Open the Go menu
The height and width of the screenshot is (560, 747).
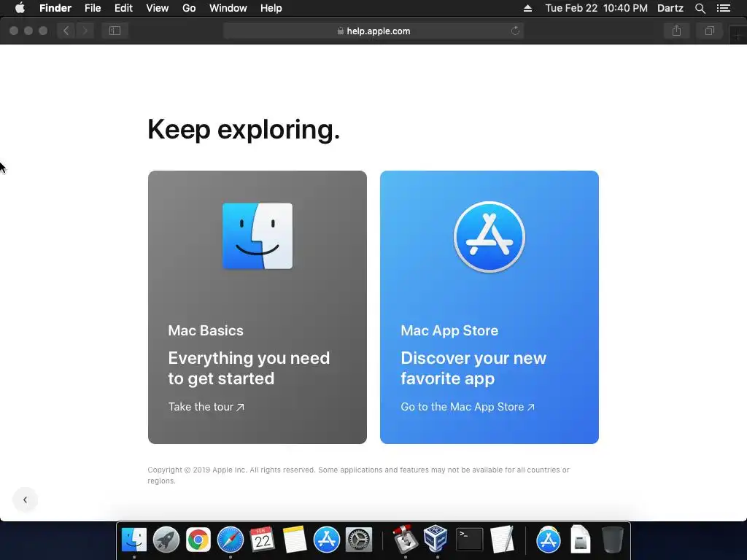click(x=189, y=8)
